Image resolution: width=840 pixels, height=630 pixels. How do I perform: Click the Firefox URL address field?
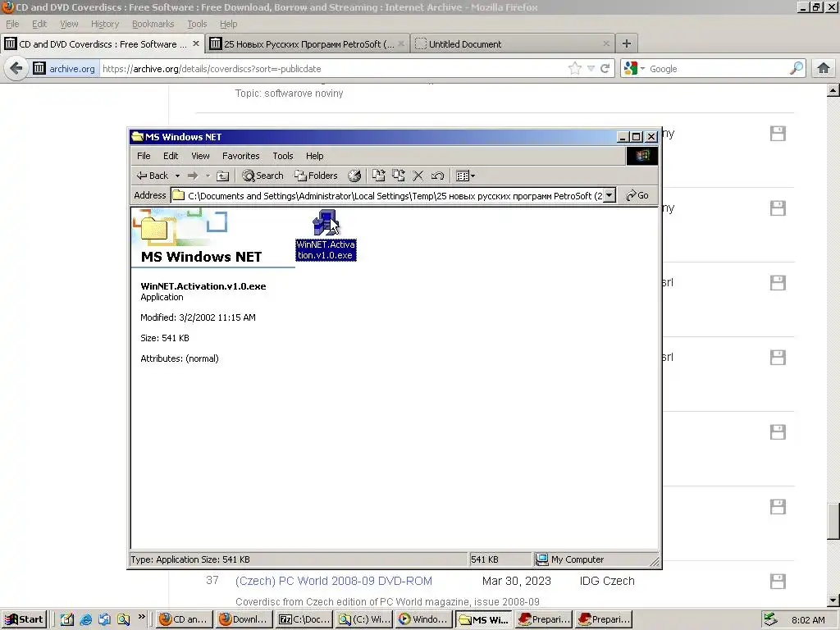pyautogui.click(x=332, y=69)
